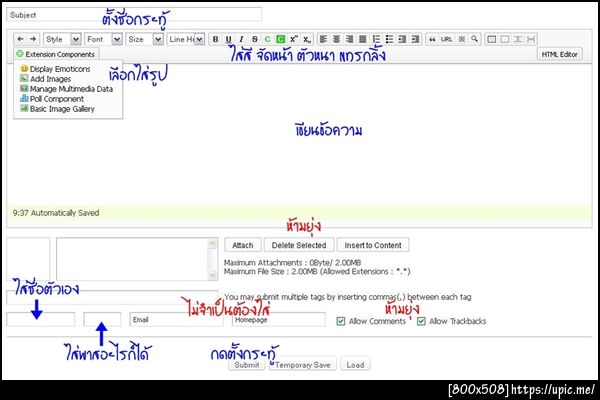The image size is (600, 400).
Task: Click into the Homepage field
Action: pyautogui.click(x=279, y=320)
